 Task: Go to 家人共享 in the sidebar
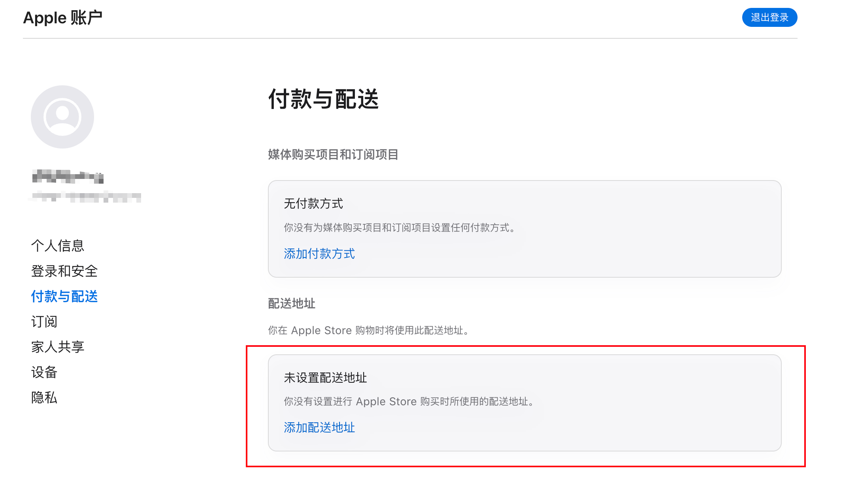click(x=58, y=347)
